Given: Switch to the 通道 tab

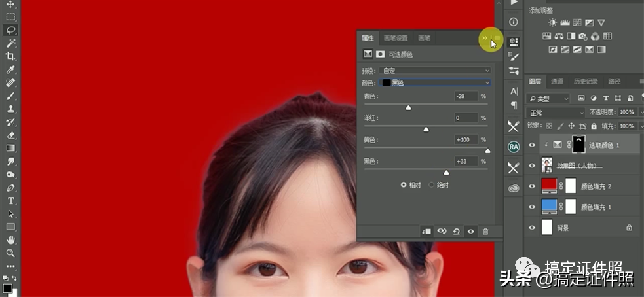Looking at the screenshot, I should click(x=557, y=81).
